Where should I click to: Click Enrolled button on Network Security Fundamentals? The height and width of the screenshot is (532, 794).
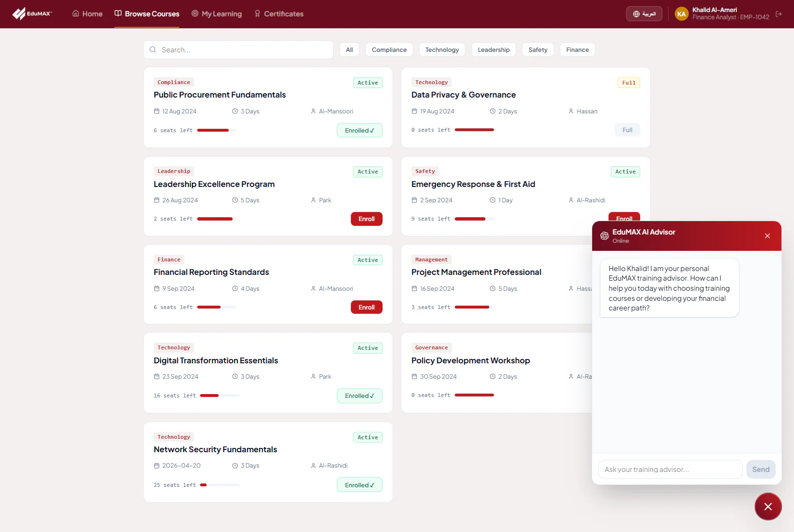tap(360, 485)
